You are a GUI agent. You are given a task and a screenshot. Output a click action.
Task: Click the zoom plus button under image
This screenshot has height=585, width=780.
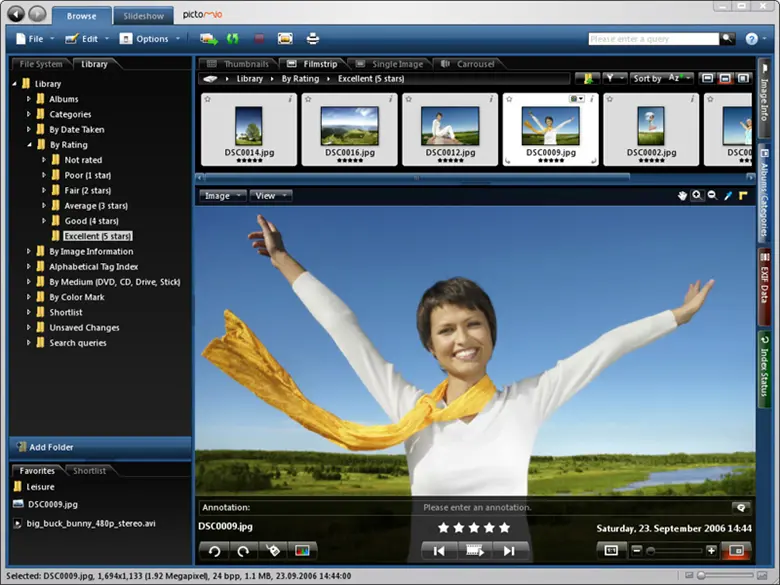pyautogui.click(x=711, y=550)
